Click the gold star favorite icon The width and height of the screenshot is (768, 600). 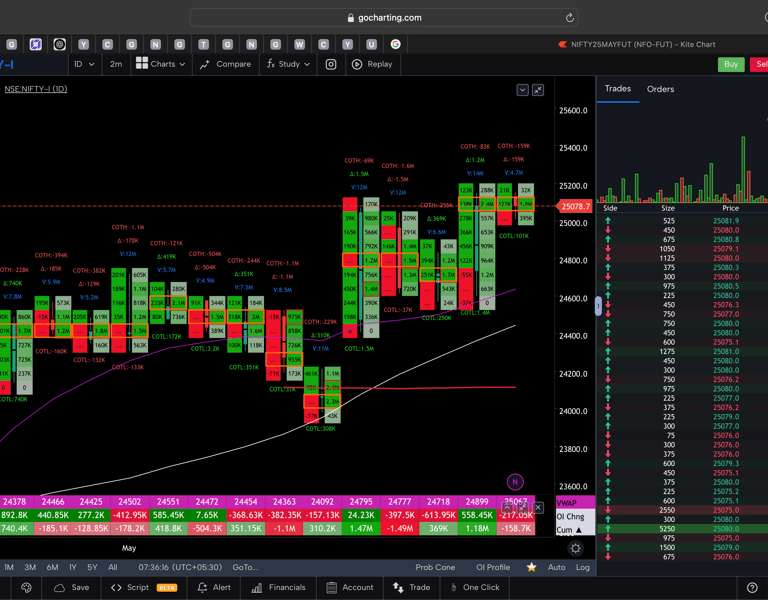tap(531, 567)
